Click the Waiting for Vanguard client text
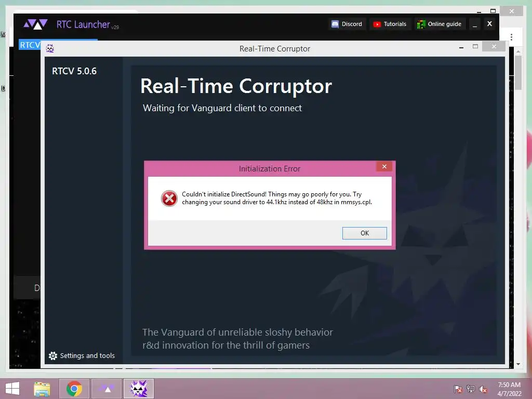This screenshot has width=532, height=399. coord(222,108)
